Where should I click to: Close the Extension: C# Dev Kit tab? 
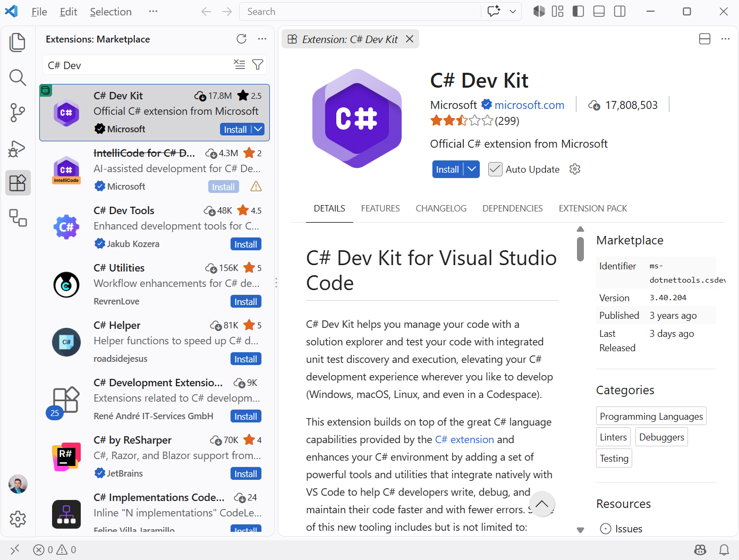pos(410,39)
